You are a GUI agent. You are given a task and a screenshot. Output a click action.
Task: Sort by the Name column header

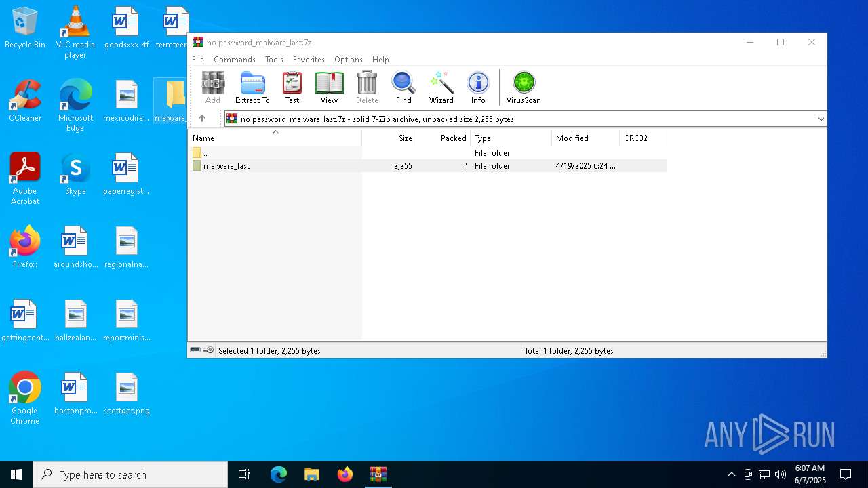275,138
